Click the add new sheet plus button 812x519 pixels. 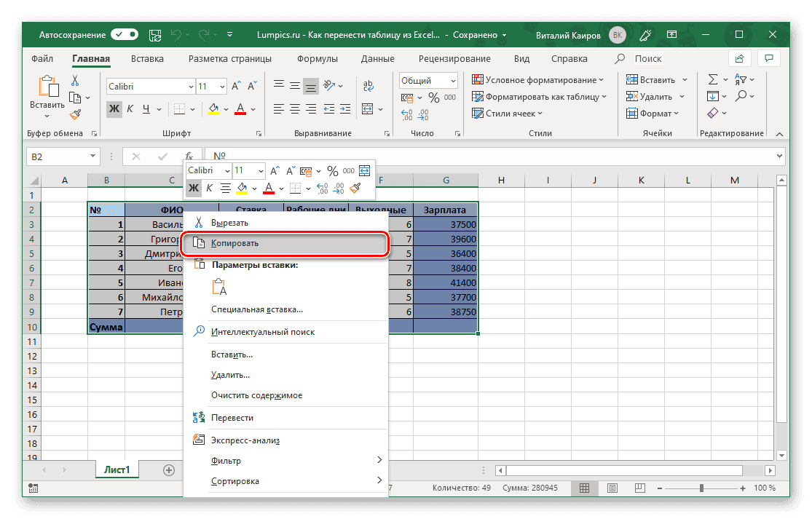168,470
